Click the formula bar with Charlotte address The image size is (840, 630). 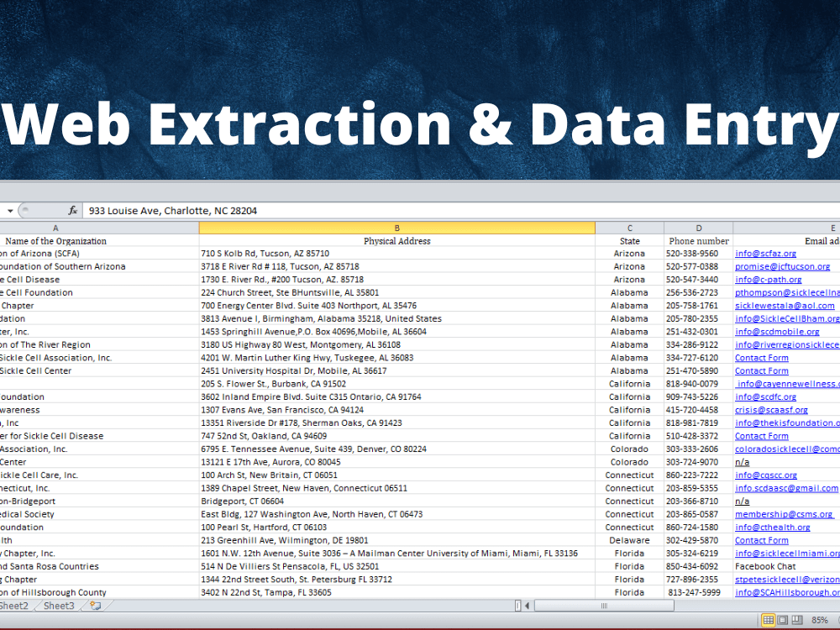(x=461, y=211)
